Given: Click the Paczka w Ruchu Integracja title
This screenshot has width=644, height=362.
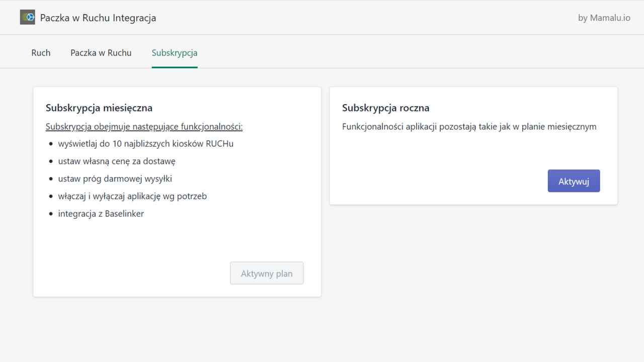Looking at the screenshot, I should pyautogui.click(x=98, y=18).
